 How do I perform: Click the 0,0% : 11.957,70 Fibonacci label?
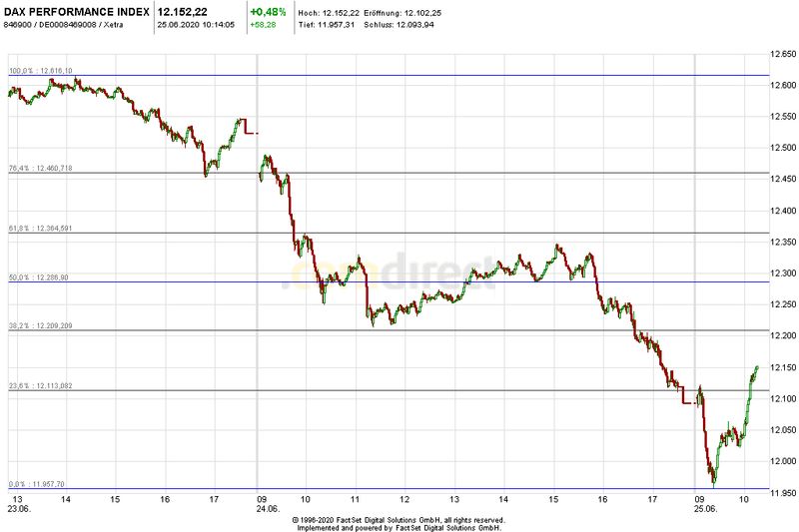pos(37,484)
